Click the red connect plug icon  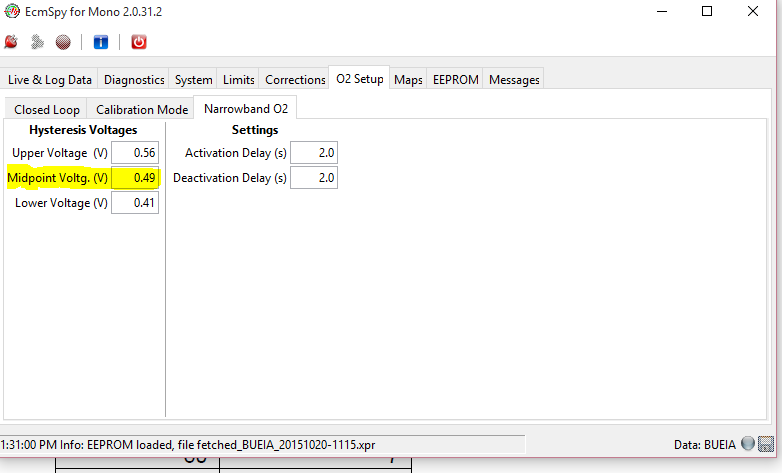click(12, 42)
